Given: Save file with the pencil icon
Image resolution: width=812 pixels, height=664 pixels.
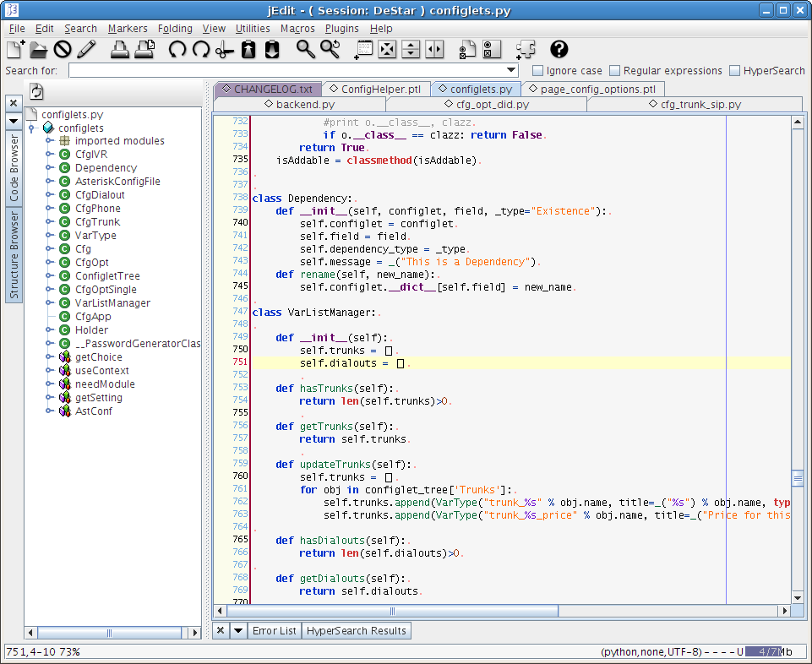Looking at the screenshot, I should 86,50.
